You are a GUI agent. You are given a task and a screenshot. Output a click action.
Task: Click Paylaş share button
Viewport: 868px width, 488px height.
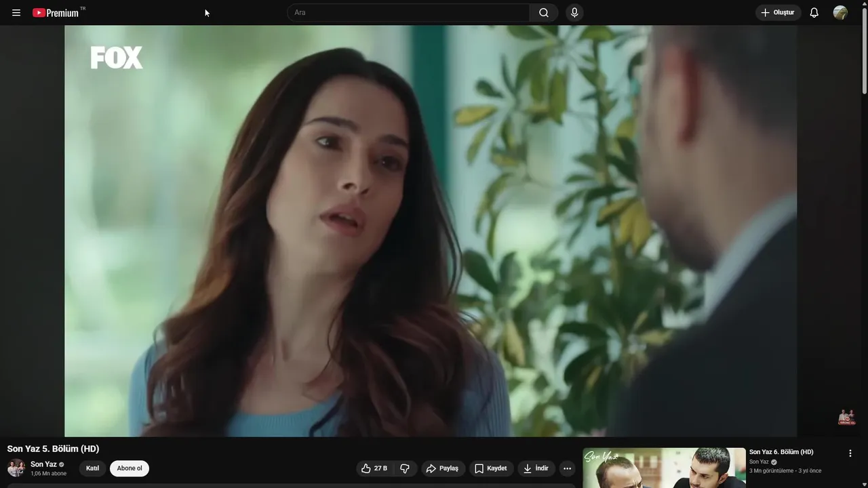click(x=442, y=468)
